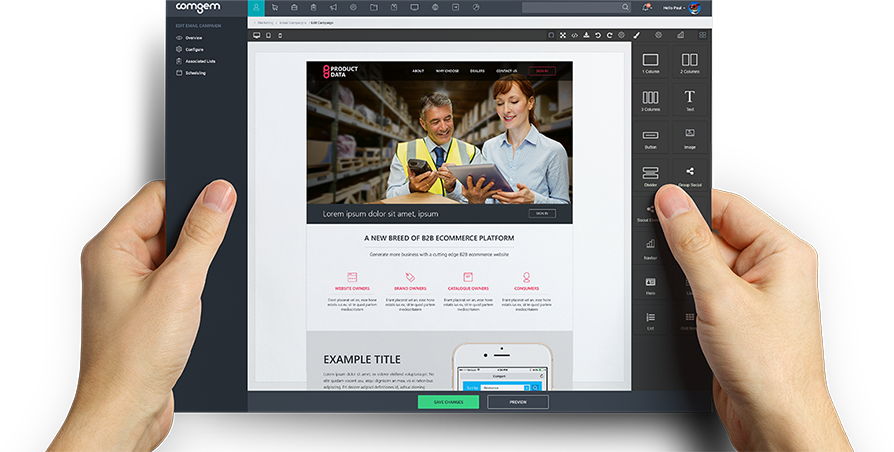The image size is (894, 452).
Task: Select the Button block
Action: pyautogui.click(x=651, y=138)
